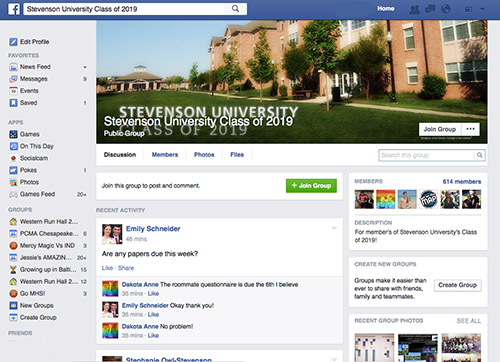Open the first Western Run Hall group
This screenshot has width=500, height=362.
pyautogui.click(x=48, y=221)
